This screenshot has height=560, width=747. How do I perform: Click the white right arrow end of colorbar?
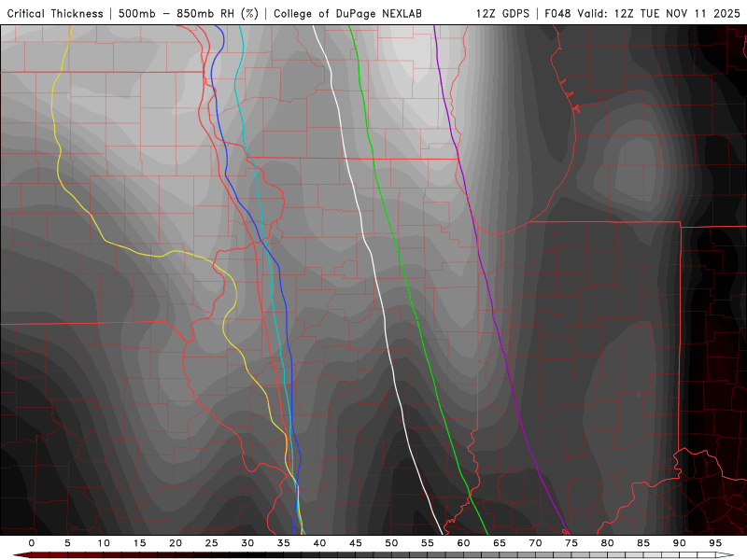click(x=726, y=555)
